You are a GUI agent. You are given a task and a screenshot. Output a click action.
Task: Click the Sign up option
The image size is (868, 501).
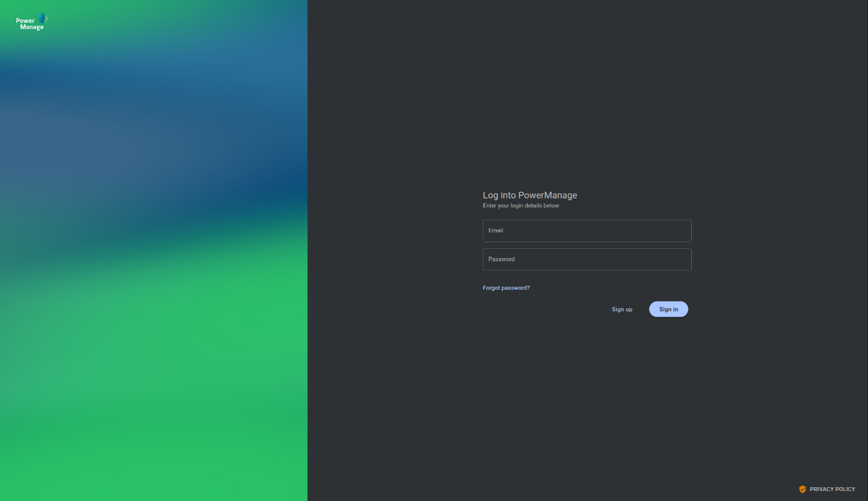click(621, 309)
